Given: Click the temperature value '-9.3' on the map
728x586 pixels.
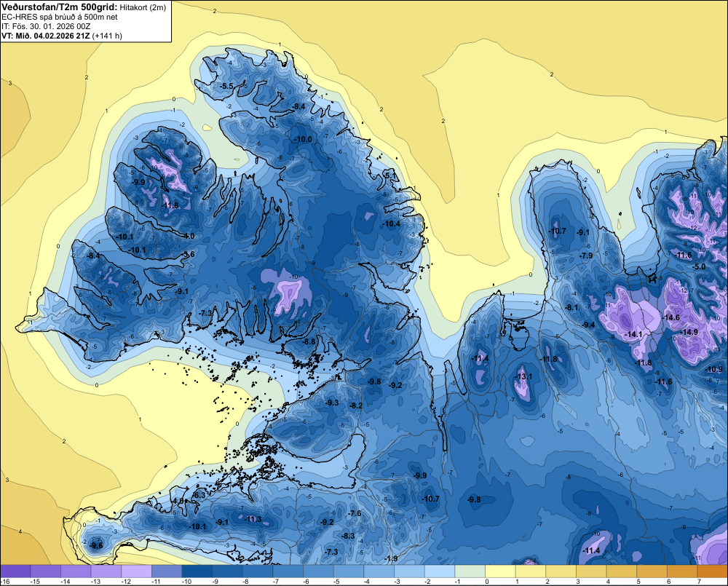Looking at the screenshot, I should (x=333, y=403).
